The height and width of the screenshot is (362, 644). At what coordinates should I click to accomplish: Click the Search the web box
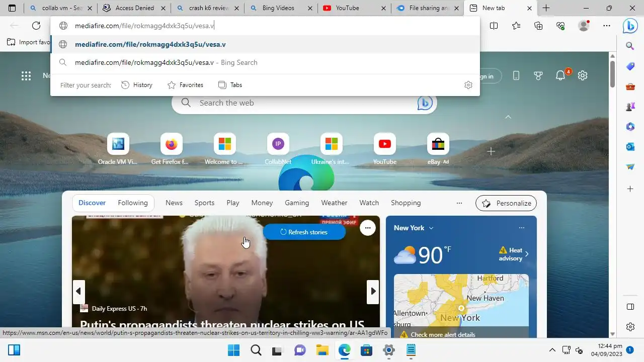click(304, 103)
